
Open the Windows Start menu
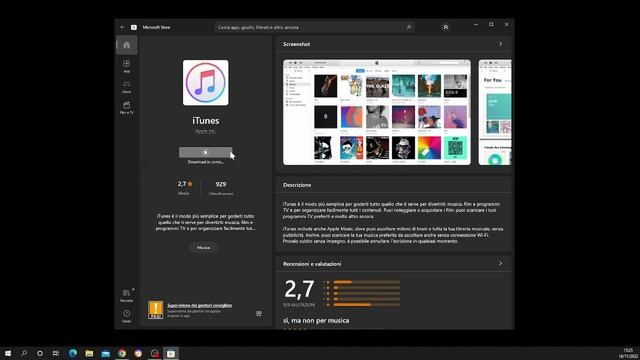click(x=8, y=353)
